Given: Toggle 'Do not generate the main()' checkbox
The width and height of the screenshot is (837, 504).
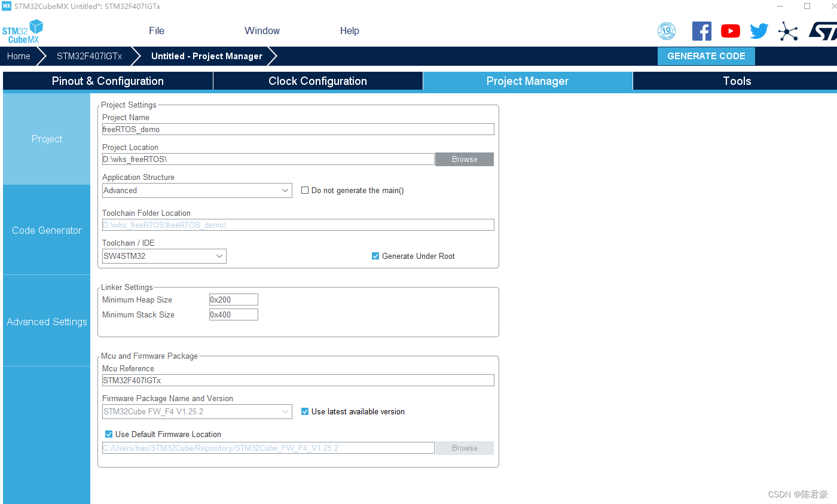Looking at the screenshot, I should (x=305, y=190).
